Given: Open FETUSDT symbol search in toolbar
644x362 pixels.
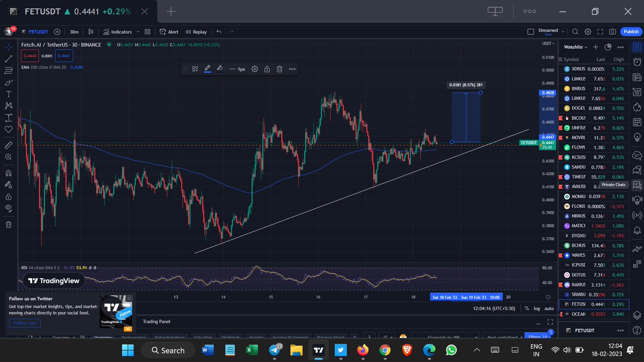Looking at the screenshot, I should (x=35, y=32).
